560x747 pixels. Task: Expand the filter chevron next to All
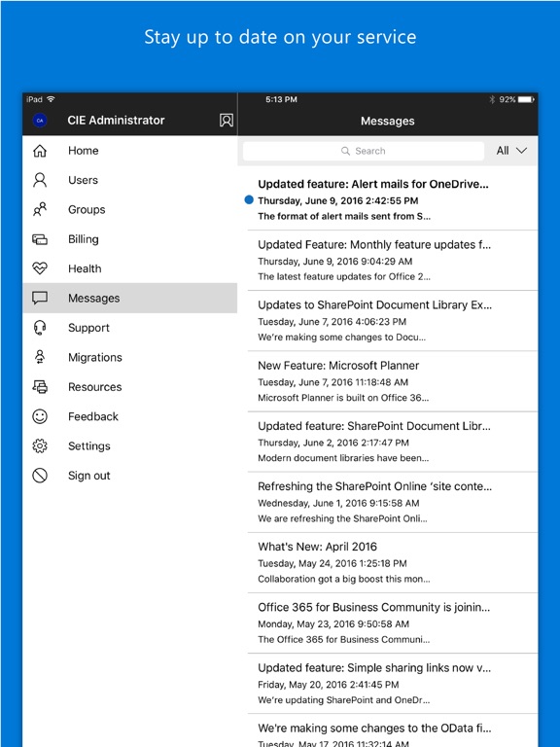(522, 151)
